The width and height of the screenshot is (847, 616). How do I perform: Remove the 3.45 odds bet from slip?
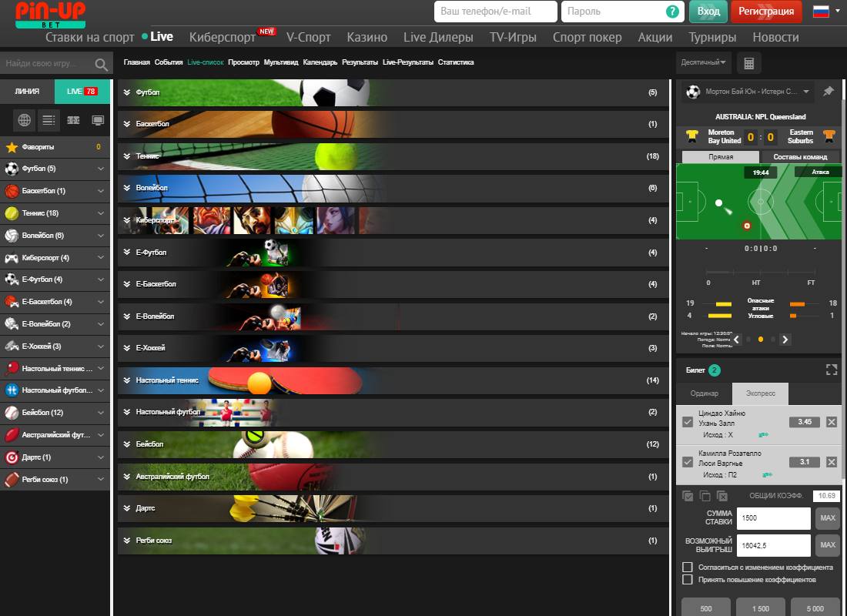point(831,421)
